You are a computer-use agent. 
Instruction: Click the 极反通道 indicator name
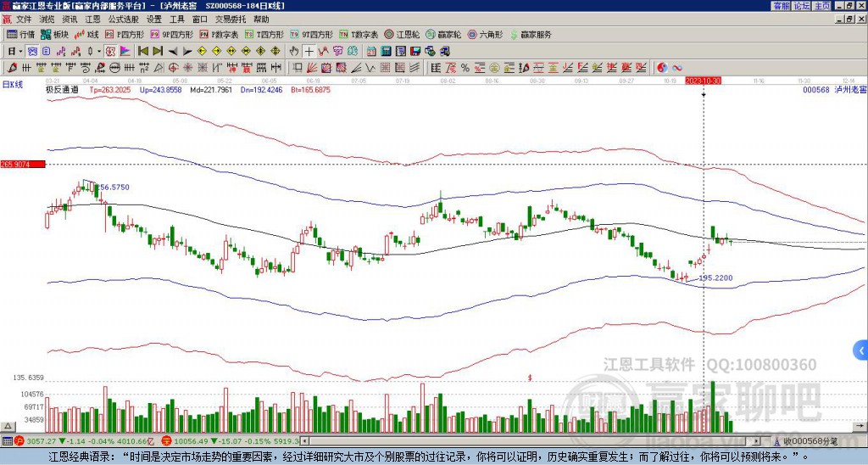point(61,89)
